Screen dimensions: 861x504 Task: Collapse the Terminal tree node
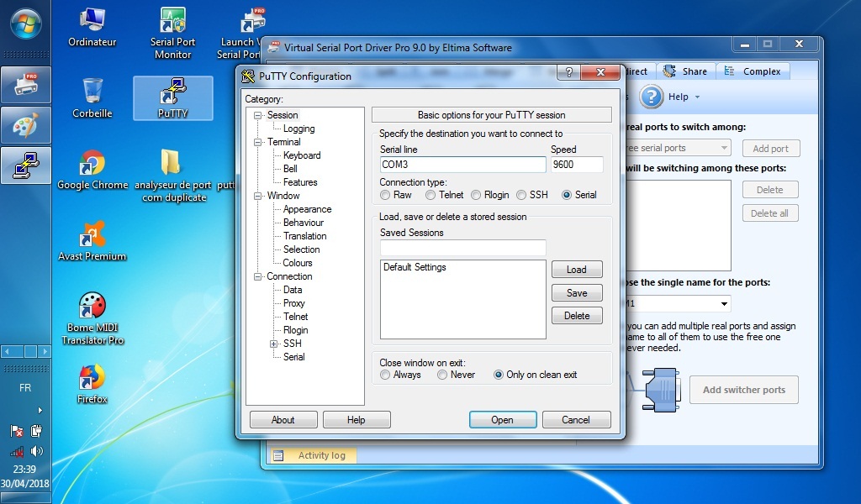[257, 143]
